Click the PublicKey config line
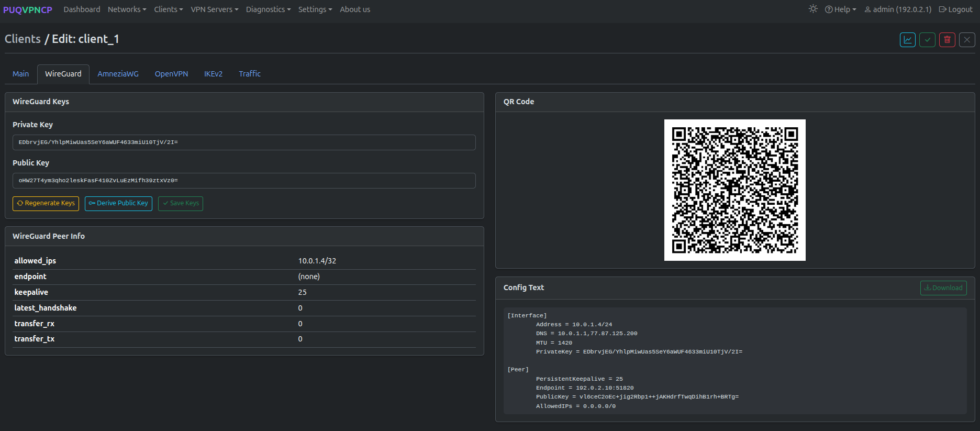Viewport: 980px width, 431px height. coord(637,397)
